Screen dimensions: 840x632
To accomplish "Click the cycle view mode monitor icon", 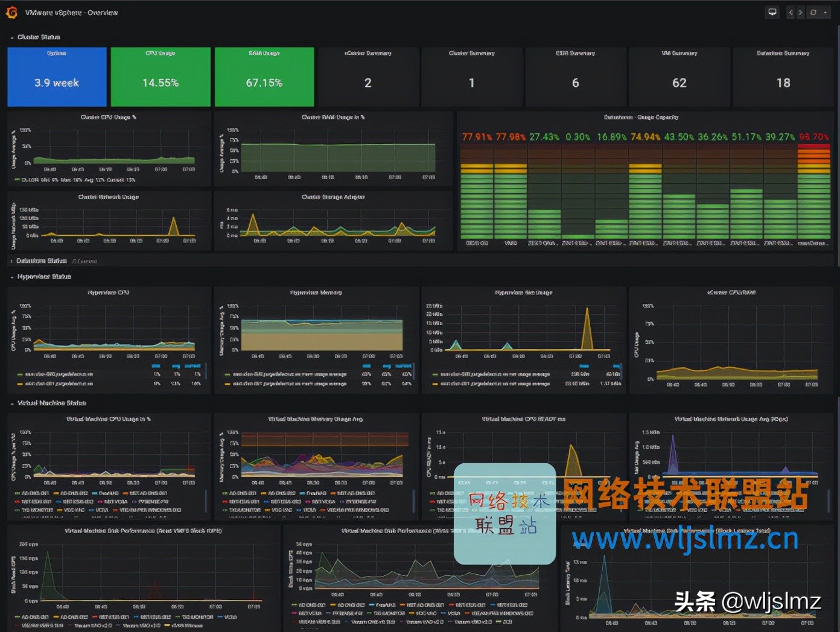I will pos(772,12).
